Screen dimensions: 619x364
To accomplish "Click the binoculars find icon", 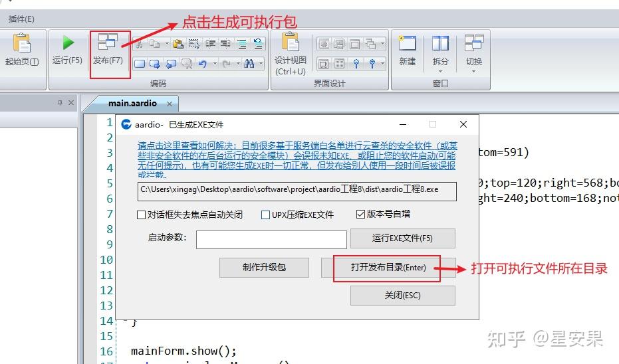I will [249, 64].
